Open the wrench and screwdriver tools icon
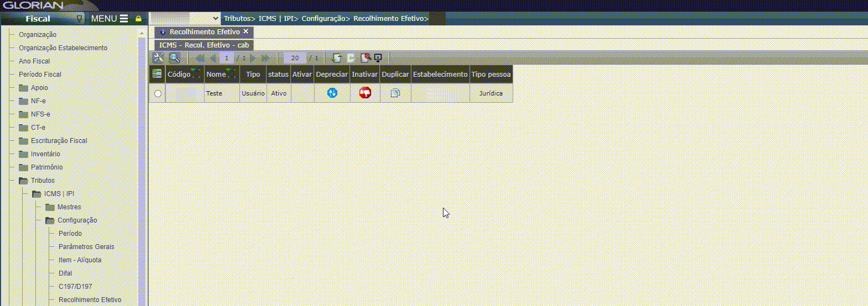 point(159,57)
